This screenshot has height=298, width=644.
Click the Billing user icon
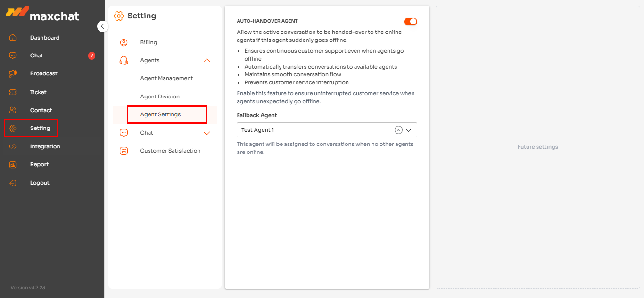click(x=124, y=42)
